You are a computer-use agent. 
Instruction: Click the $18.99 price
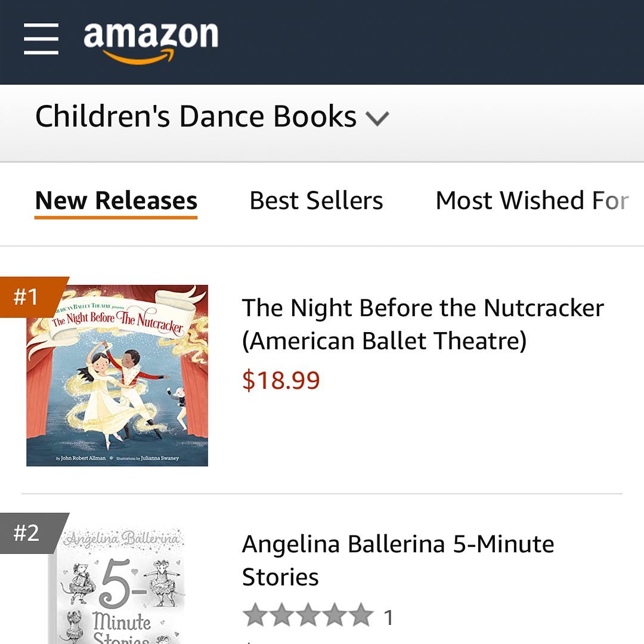coord(281,380)
